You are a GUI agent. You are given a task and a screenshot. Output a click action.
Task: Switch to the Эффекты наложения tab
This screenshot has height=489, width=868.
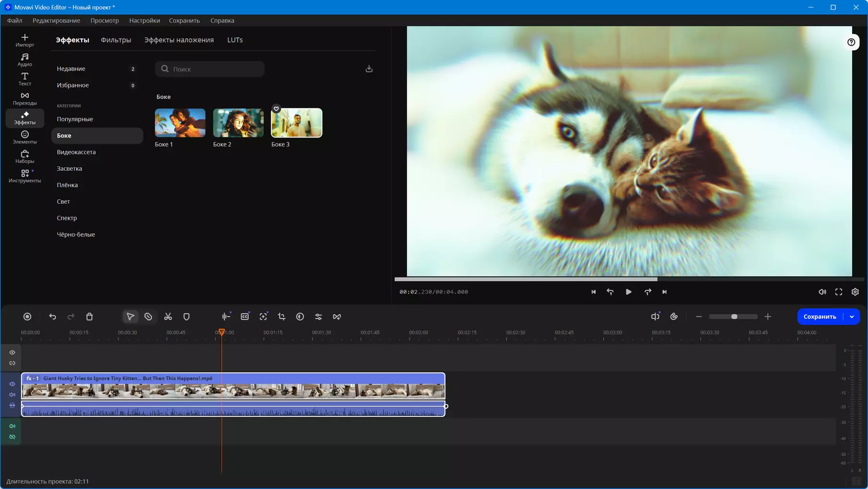pyautogui.click(x=179, y=40)
